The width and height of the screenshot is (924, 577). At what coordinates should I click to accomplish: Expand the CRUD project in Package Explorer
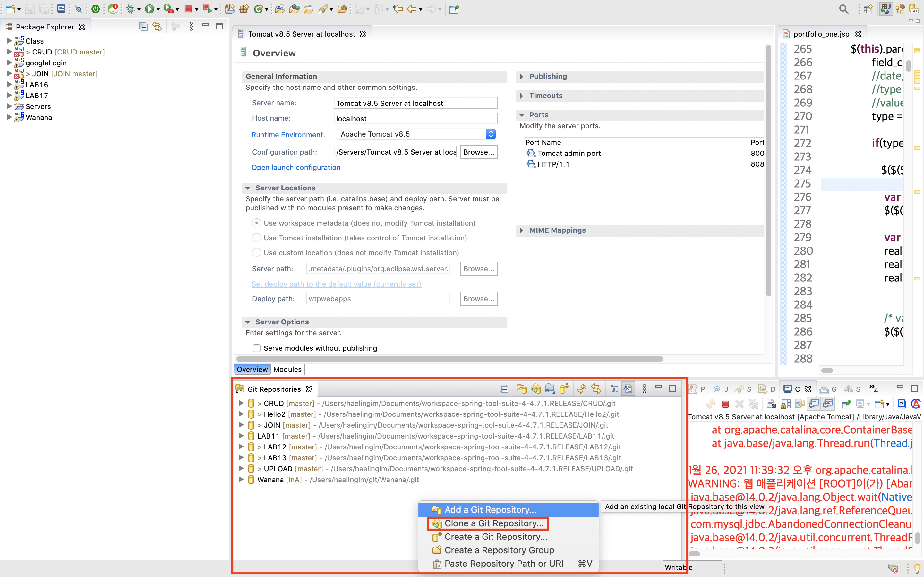(9, 52)
